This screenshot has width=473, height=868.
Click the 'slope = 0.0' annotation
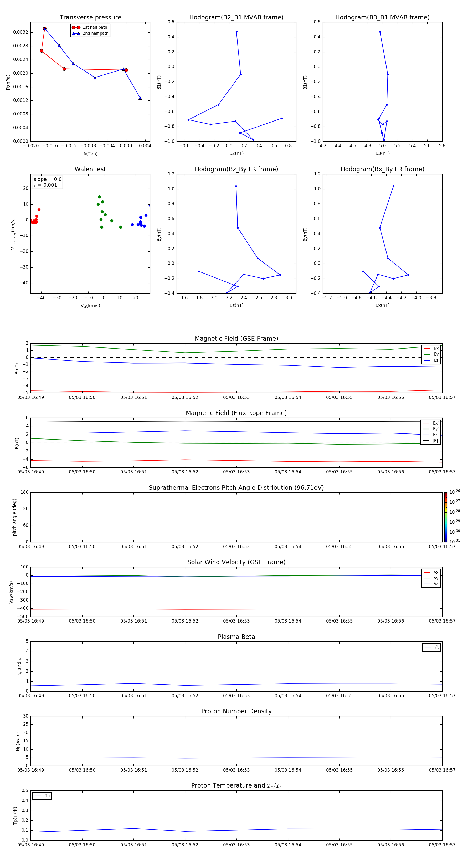point(48,179)
